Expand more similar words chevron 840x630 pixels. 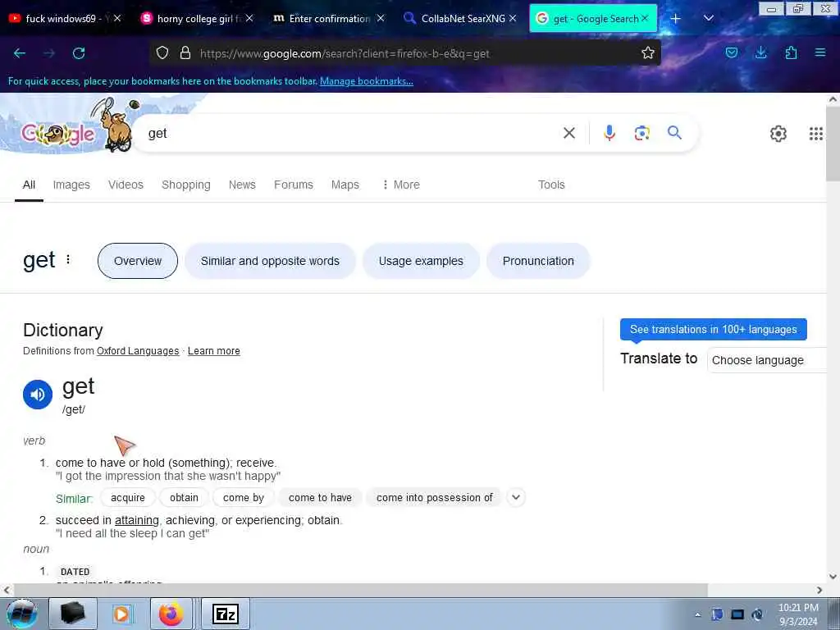[516, 497]
